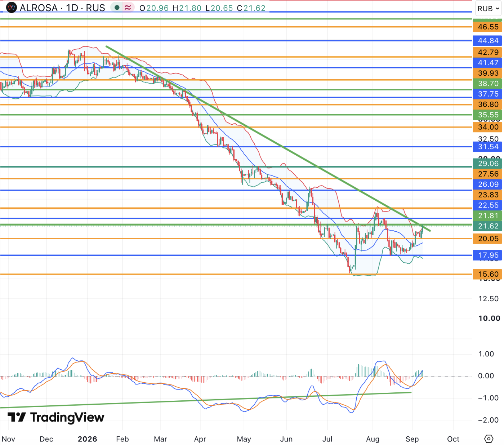The height and width of the screenshot is (445, 504).
Task: Select the 37.75 price level label
Action: point(488,94)
